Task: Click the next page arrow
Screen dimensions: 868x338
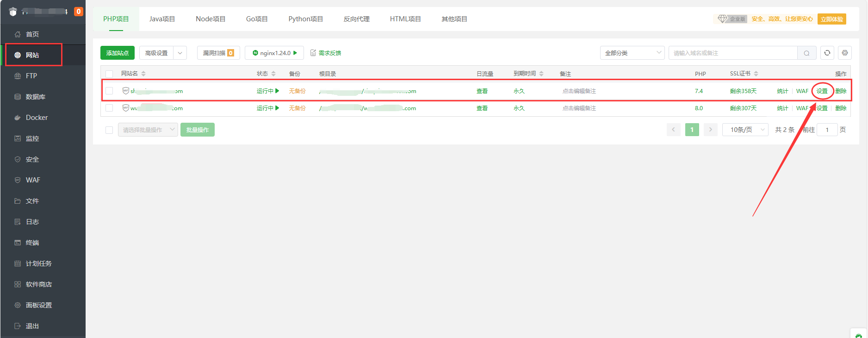Action: [x=711, y=130]
